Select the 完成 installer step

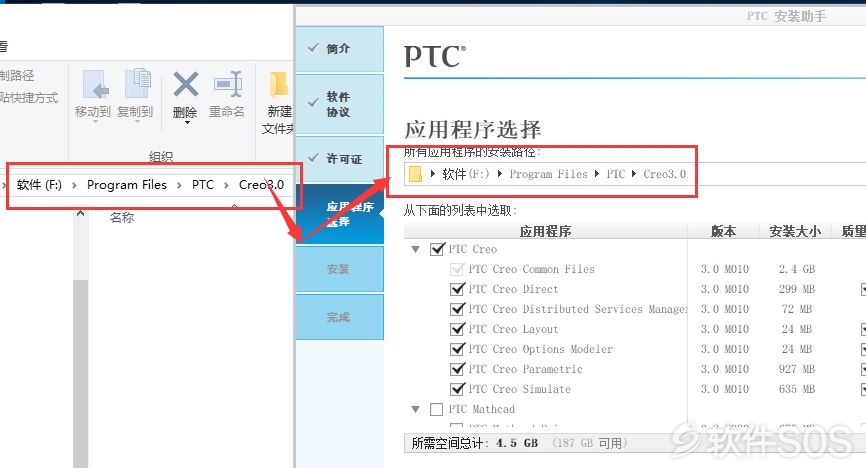pos(340,317)
